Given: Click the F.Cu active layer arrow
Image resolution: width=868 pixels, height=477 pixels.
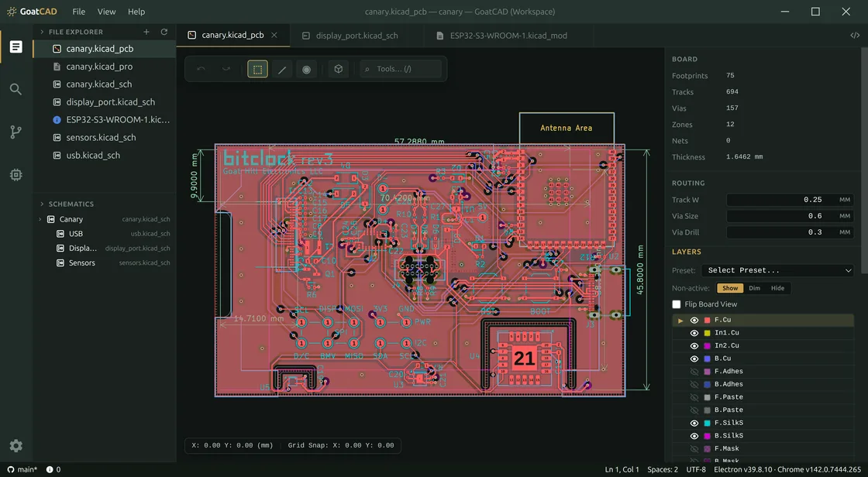Looking at the screenshot, I should click(x=681, y=320).
